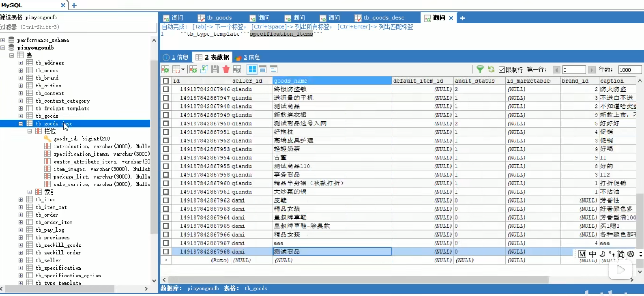Switch to text view mode icon
The height and width of the screenshot is (296, 644).
274,69
